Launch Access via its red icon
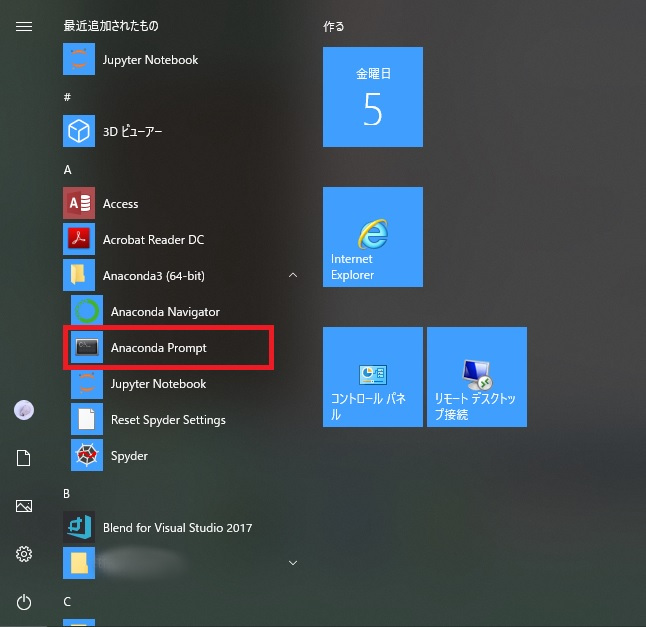This screenshot has height=627, width=646. pos(79,203)
